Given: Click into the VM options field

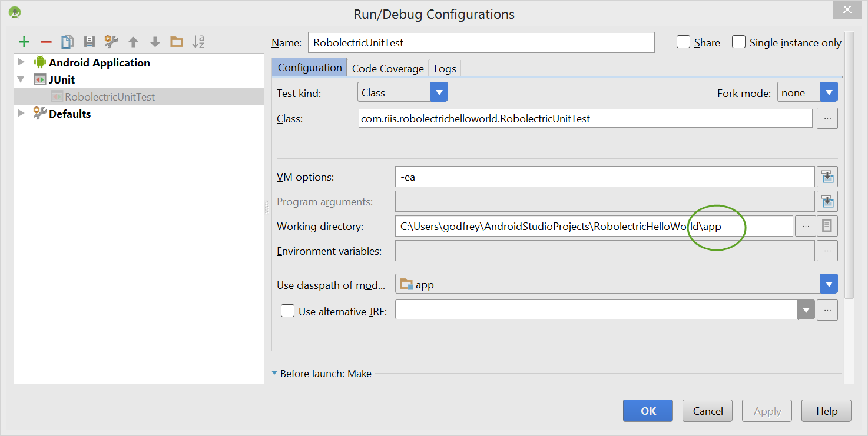Looking at the screenshot, I should point(605,177).
